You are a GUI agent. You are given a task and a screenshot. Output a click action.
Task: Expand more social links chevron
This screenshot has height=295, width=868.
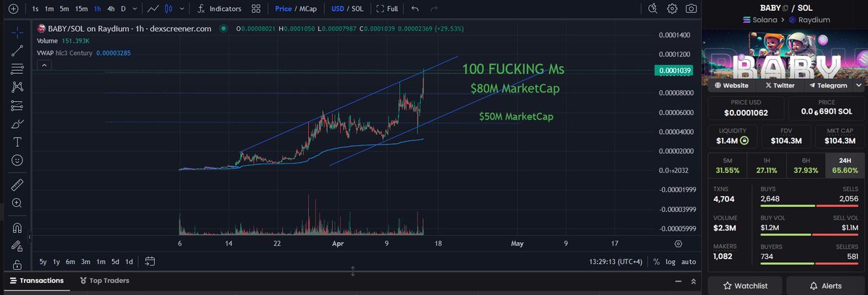[859, 85]
